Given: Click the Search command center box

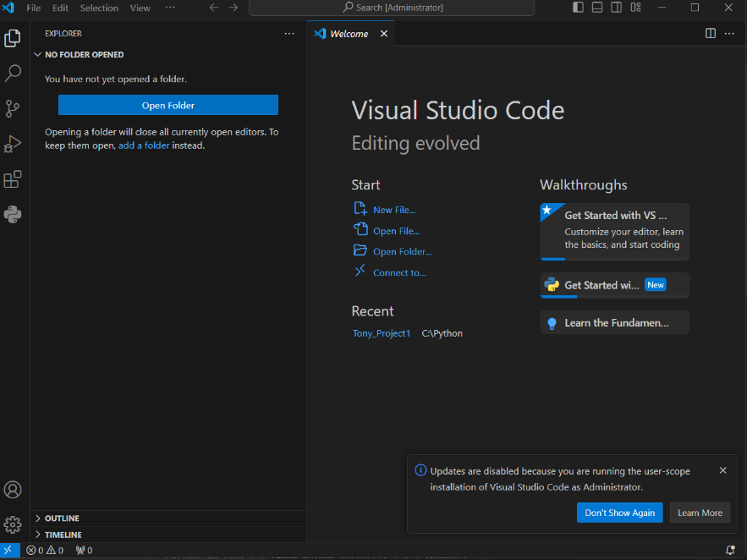Looking at the screenshot, I should click(x=392, y=8).
